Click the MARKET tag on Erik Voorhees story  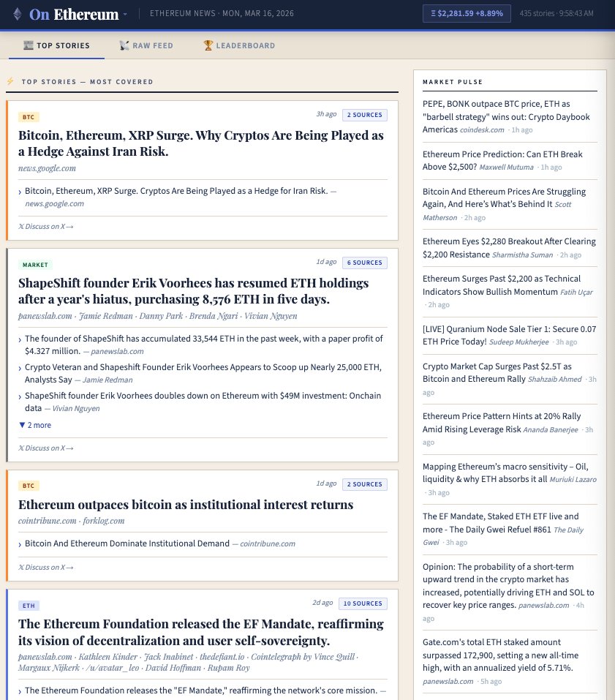coord(35,265)
